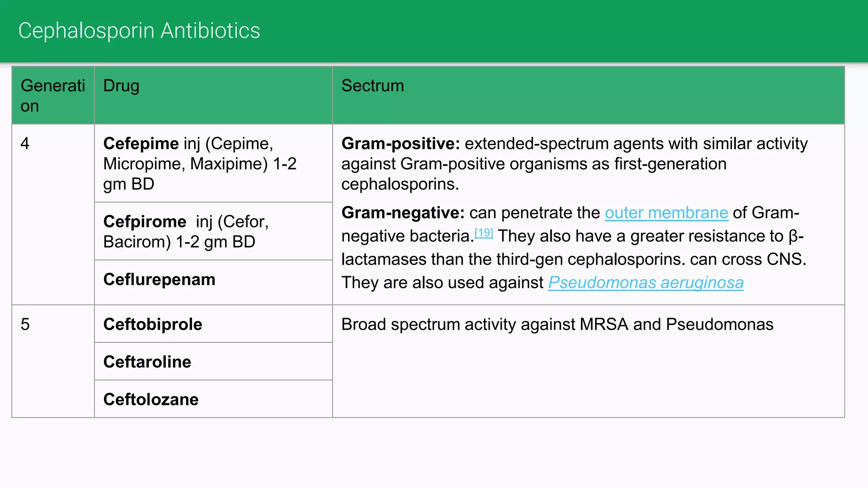
Task: Select the Drug column header cell
Action: pyautogui.click(x=213, y=95)
